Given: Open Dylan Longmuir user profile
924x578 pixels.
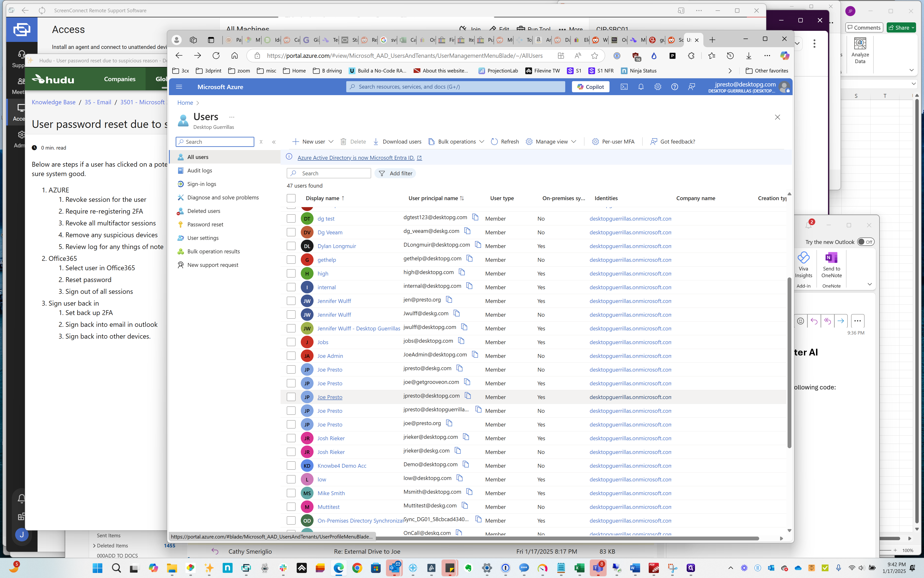Looking at the screenshot, I should point(336,246).
